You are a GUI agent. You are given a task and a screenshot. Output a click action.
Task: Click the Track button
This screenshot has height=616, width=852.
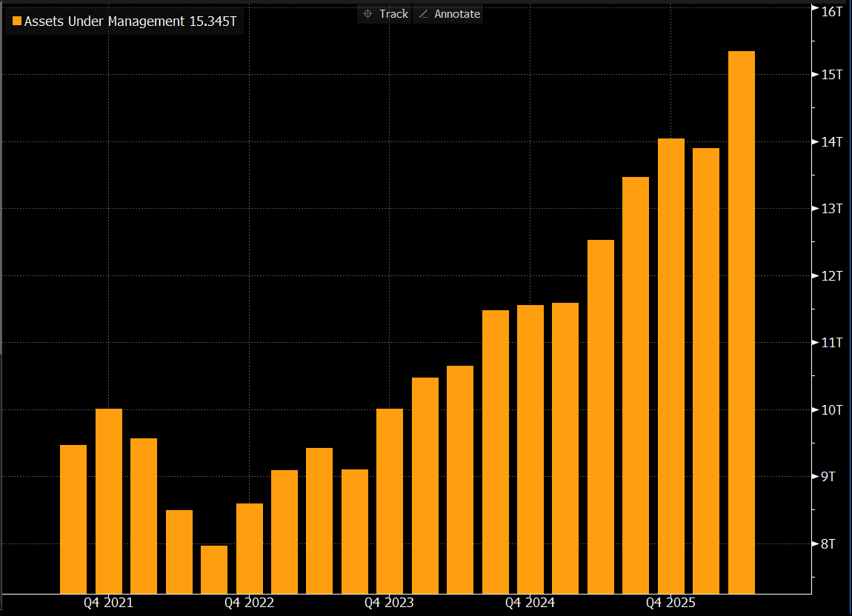click(x=385, y=14)
